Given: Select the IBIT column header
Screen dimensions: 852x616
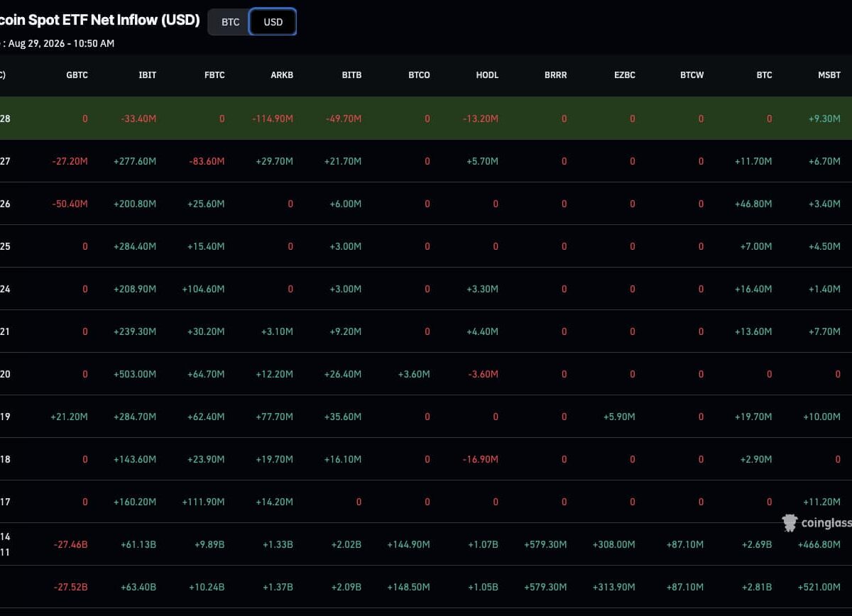Looking at the screenshot, I should click(x=147, y=75).
